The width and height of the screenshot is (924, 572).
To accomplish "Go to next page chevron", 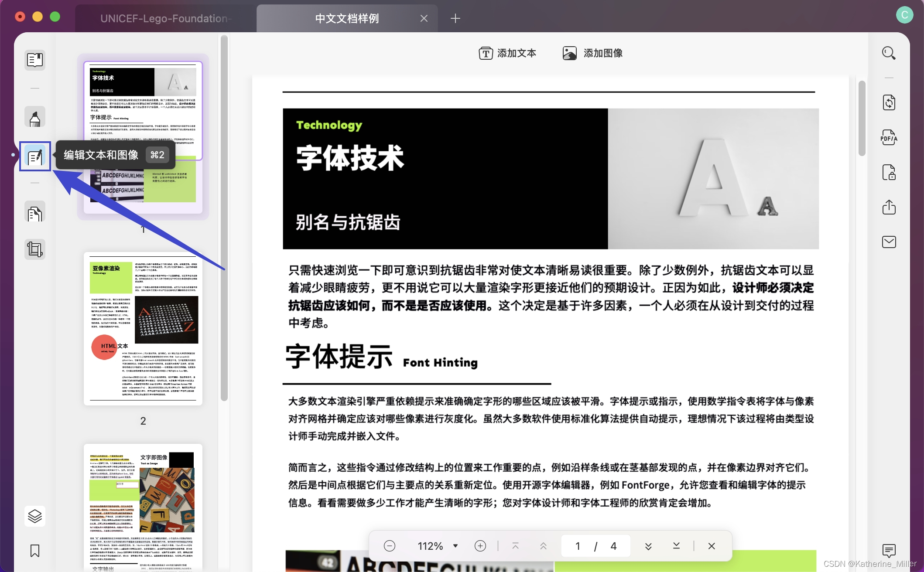I will [x=648, y=546].
